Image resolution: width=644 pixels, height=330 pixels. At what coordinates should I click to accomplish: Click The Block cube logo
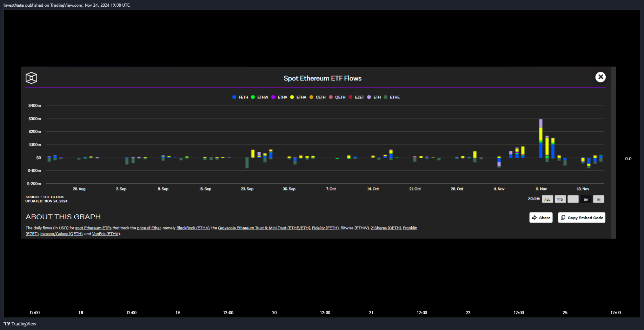click(x=31, y=78)
